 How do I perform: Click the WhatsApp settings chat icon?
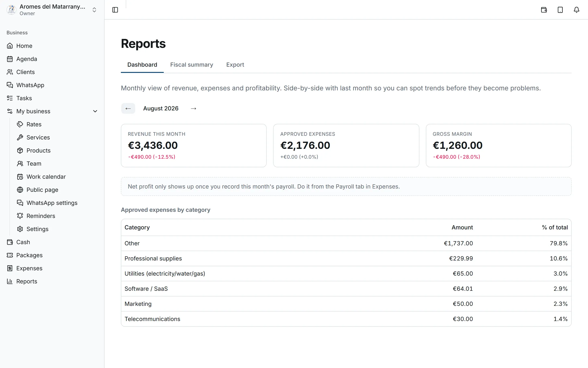[x=20, y=203]
